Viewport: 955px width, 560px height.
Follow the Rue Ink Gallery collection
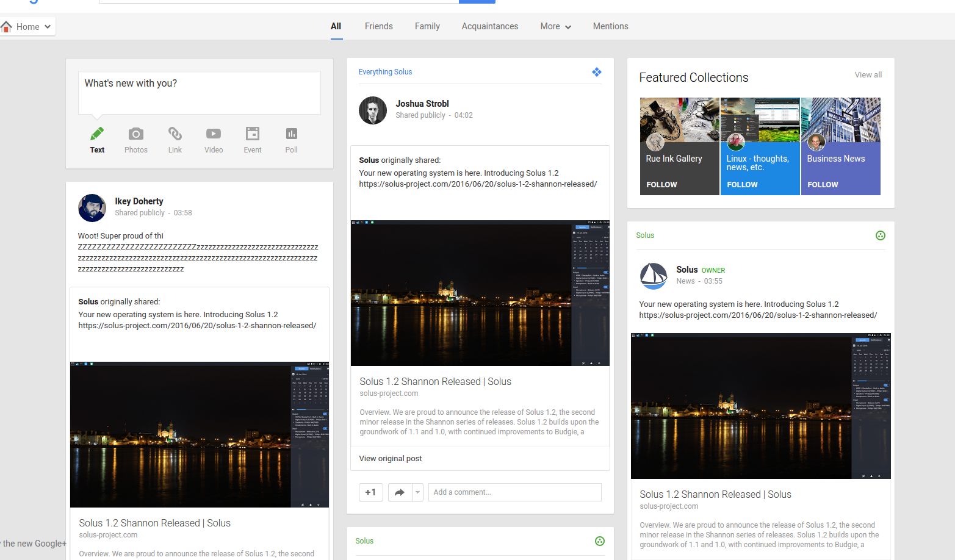coord(661,184)
